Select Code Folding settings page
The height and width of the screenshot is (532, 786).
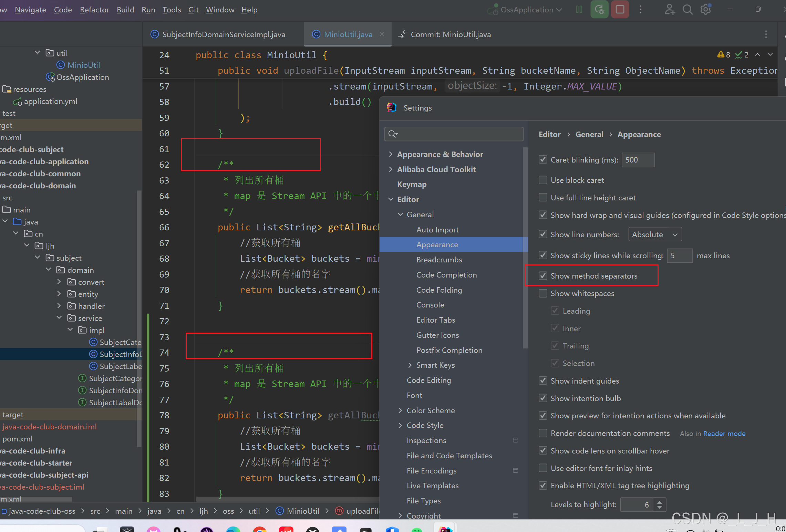(439, 290)
